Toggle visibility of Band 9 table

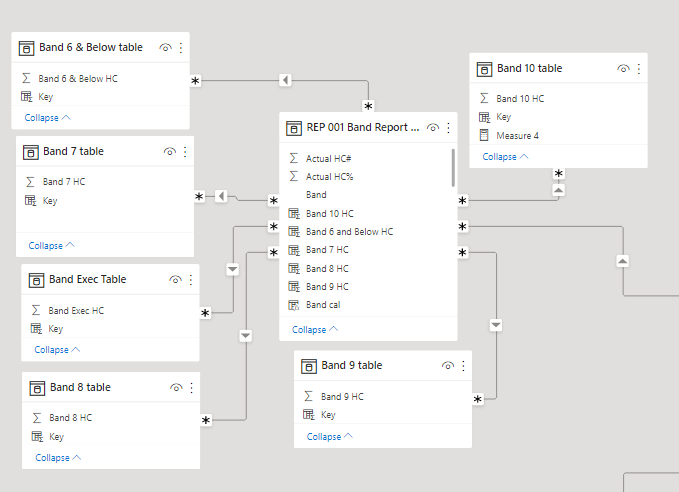pyautogui.click(x=448, y=366)
